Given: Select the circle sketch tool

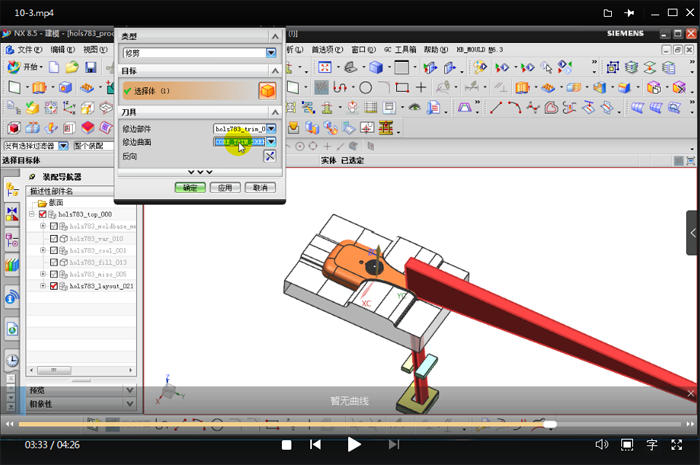Looking at the screenshot, I should coord(365,87).
